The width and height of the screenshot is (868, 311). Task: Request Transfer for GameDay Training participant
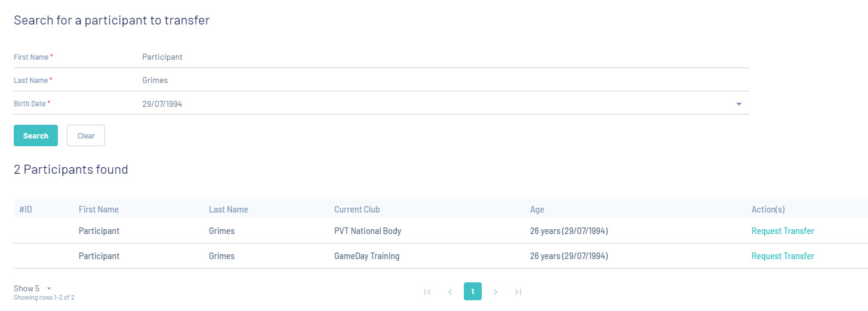(783, 256)
